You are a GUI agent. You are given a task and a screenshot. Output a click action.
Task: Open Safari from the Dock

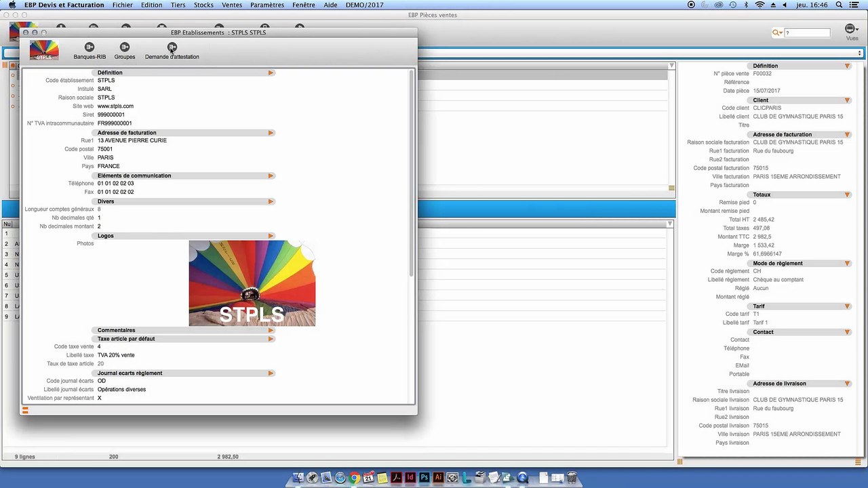point(340,478)
